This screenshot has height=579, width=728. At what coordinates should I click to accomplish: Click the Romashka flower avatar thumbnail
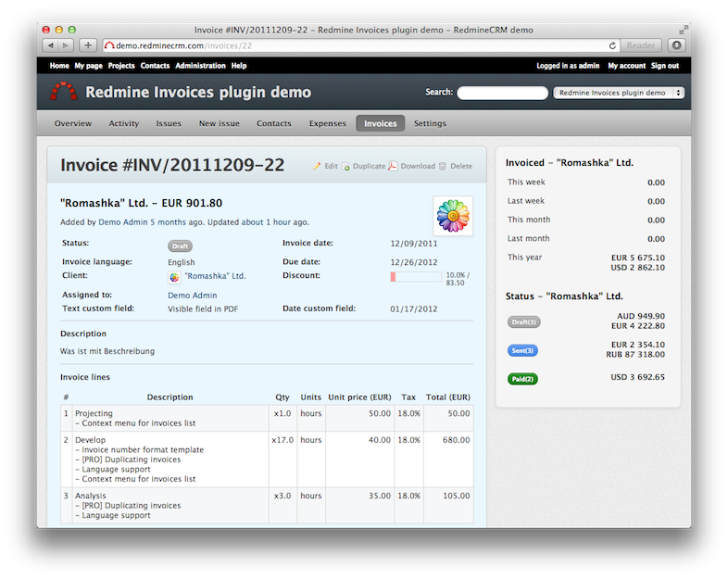[x=453, y=215]
